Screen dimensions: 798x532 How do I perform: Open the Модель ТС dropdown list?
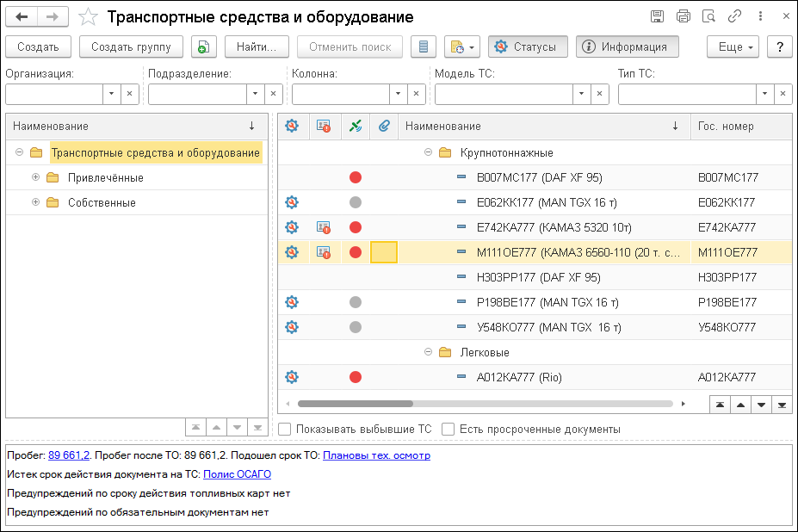(x=581, y=94)
